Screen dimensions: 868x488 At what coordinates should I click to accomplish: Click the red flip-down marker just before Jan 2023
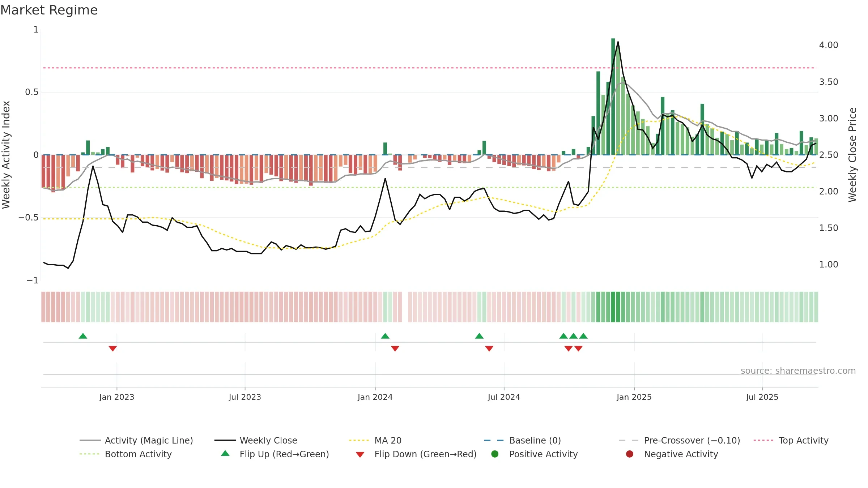(x=112, y=348)
